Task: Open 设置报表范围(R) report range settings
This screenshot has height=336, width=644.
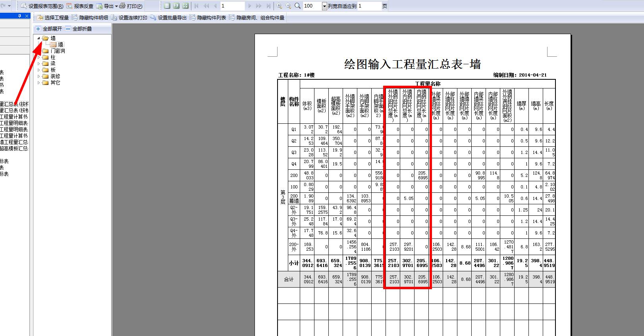Action: point(42,6)
